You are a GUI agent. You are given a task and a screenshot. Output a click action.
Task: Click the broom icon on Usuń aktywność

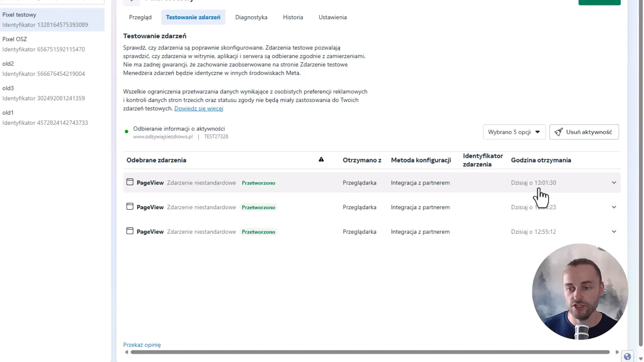point(558,132)
